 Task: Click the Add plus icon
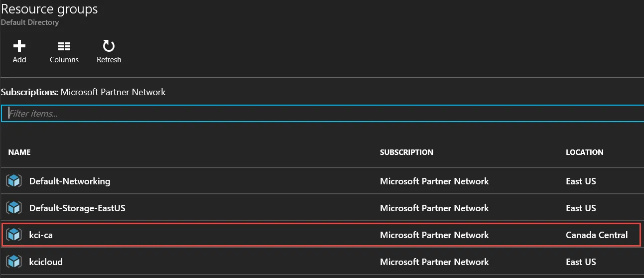[x=19, y=46]
